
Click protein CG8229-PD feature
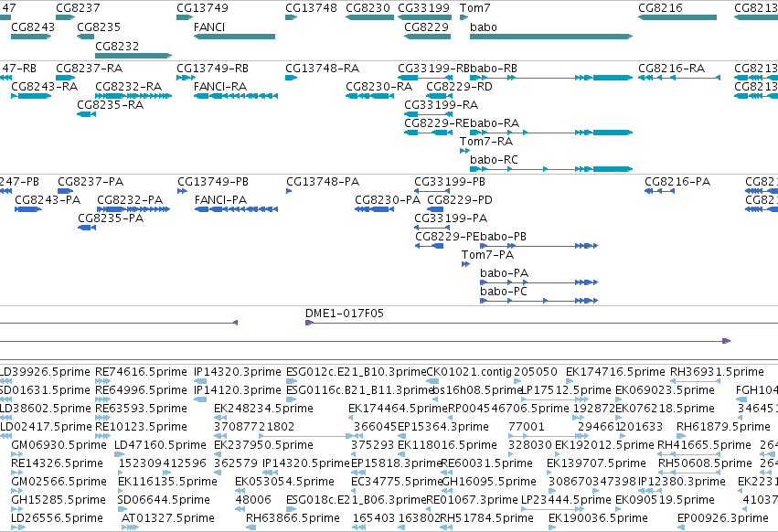pos(435,209)
